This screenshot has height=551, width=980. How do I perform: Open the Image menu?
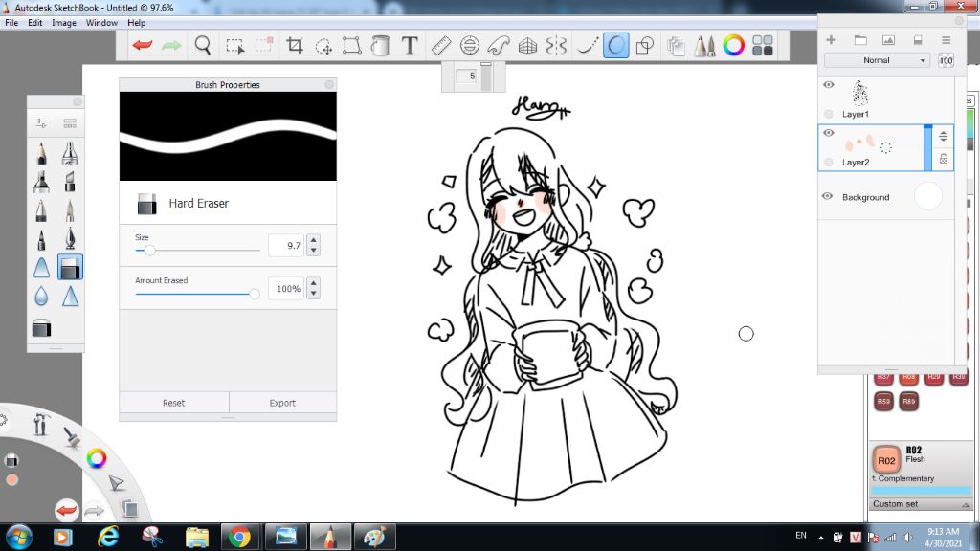[x=64, y=23]
